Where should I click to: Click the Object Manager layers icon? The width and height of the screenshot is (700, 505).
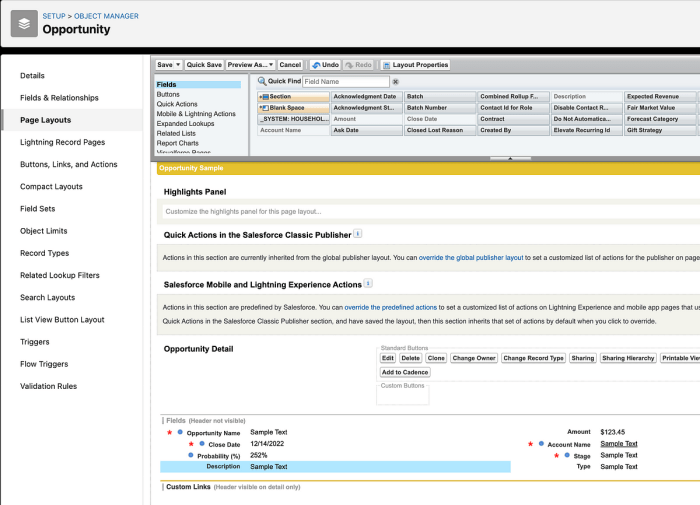(24, 24)
